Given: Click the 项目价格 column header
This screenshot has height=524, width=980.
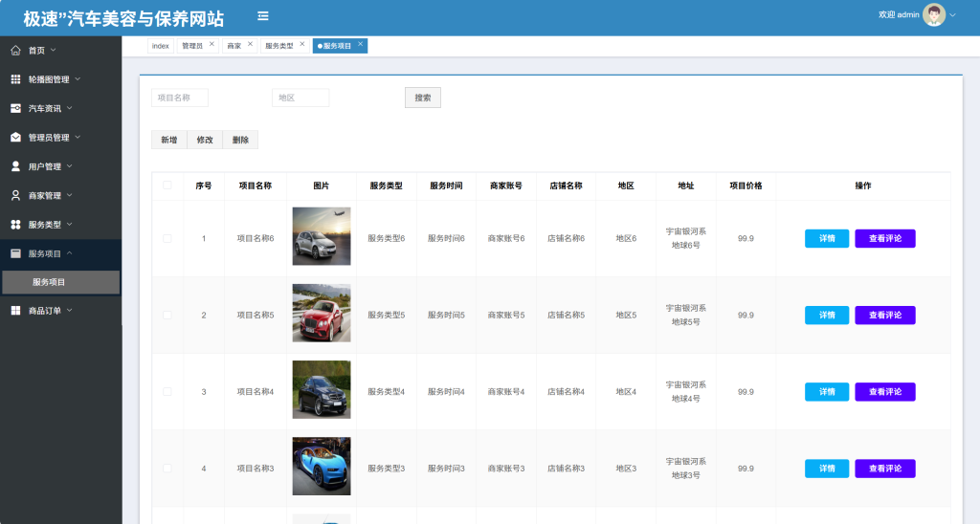Looking at the screenshot, I should click(x=746, y=186).
